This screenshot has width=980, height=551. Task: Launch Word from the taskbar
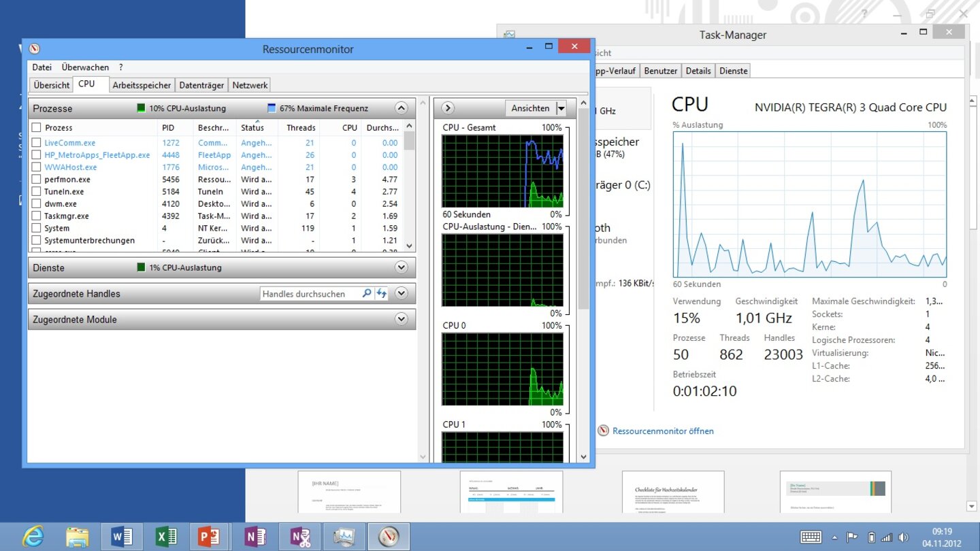pos(122,537)
